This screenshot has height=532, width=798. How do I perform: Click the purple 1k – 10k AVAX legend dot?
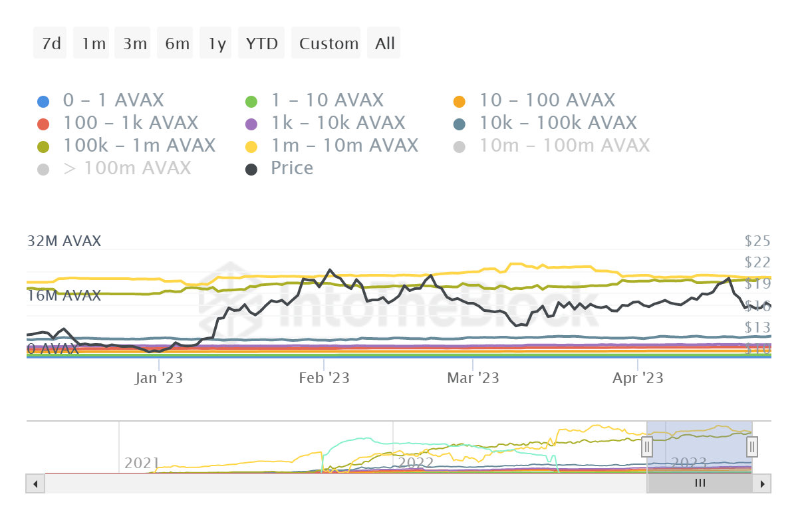pos(251,124)
